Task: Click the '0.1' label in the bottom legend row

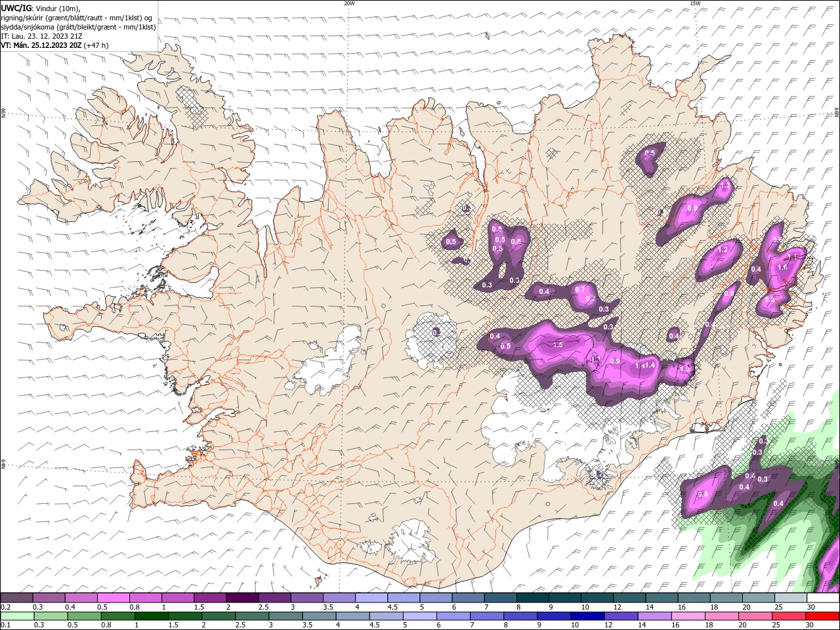Action: [5, 625]
